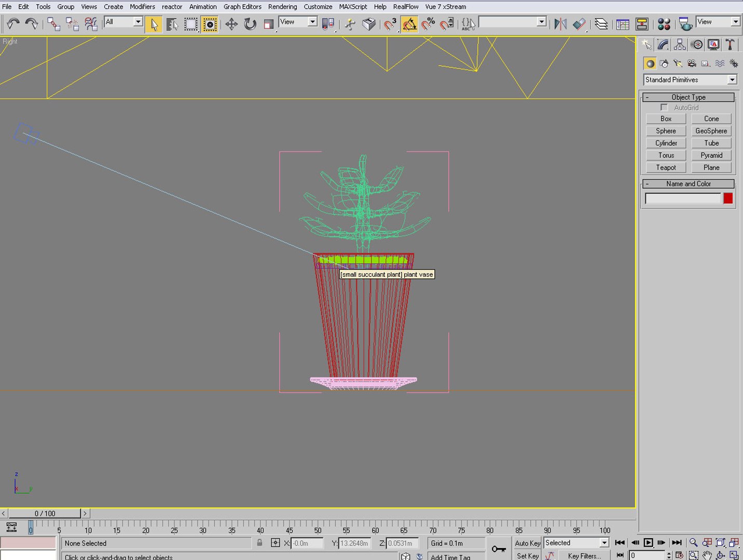Open the Rendering menu
This screenshot has height=560, width=743.
click(282, 7)
